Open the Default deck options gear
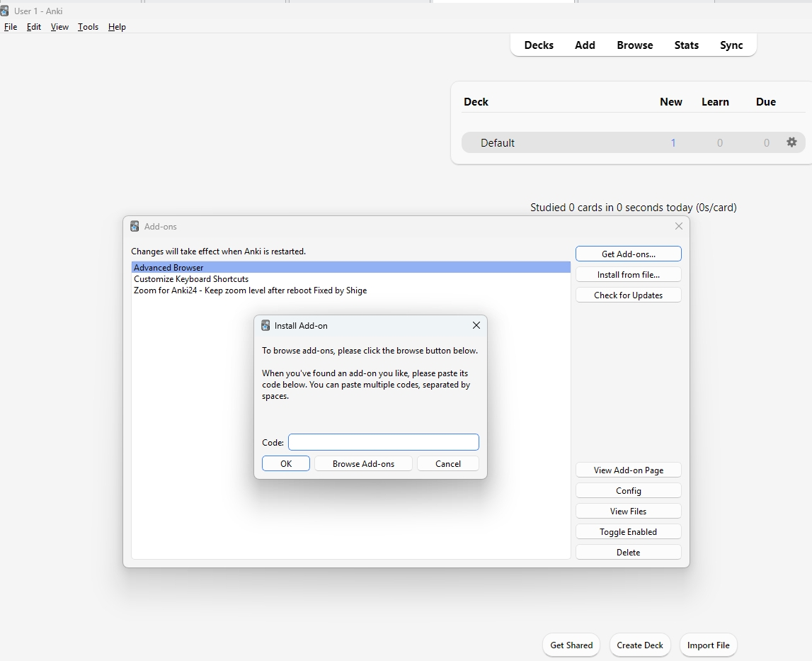Screen dimensions: 812x661 click(x=791, y=142)
